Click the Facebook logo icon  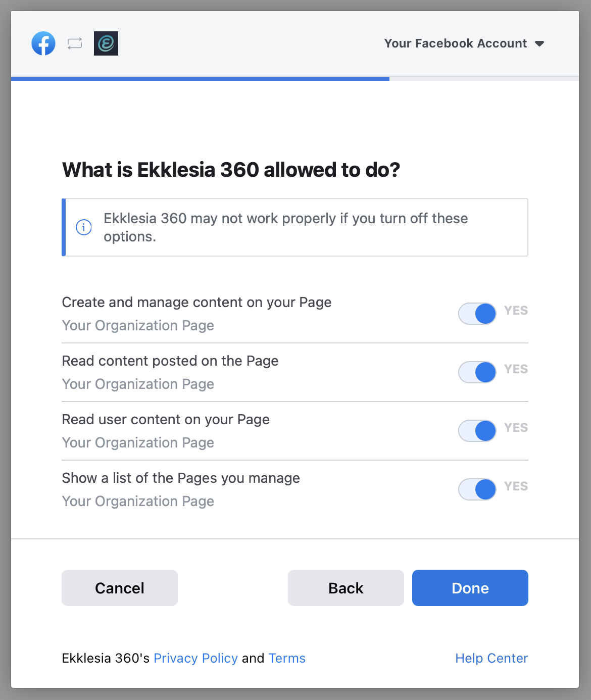43,43
